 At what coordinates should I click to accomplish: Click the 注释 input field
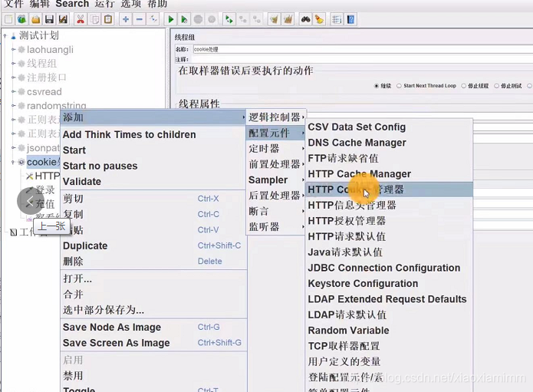(363, 60)
